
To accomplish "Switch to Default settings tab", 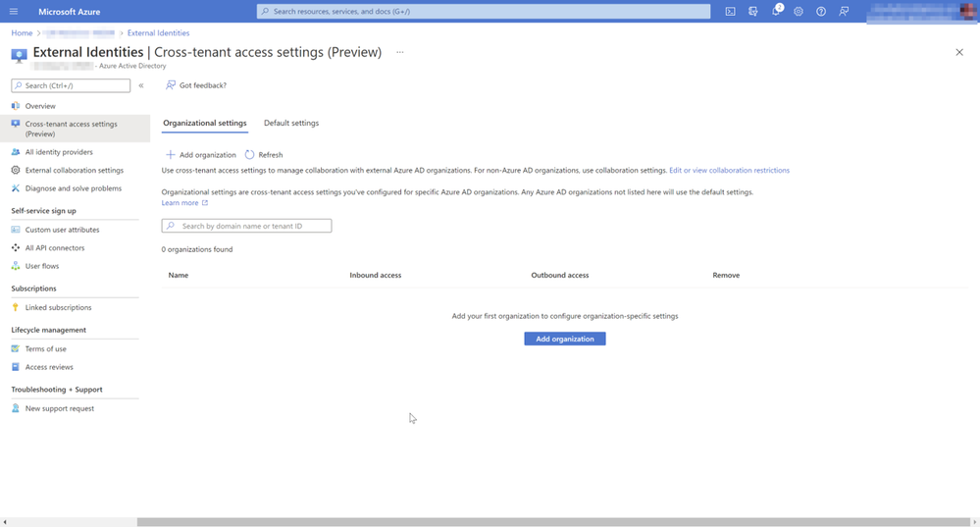I will (x=291, y=123).
